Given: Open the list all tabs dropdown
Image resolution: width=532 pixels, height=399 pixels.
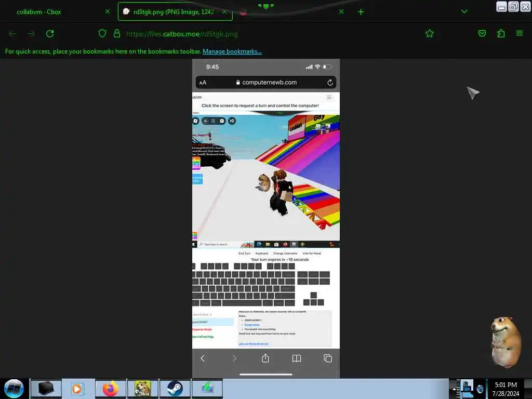Looking at the screenshot, I should point(464,11).
